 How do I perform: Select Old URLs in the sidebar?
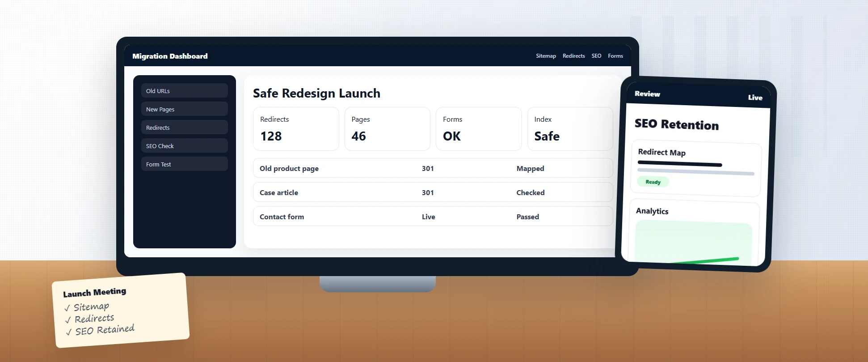coord(185,90)
